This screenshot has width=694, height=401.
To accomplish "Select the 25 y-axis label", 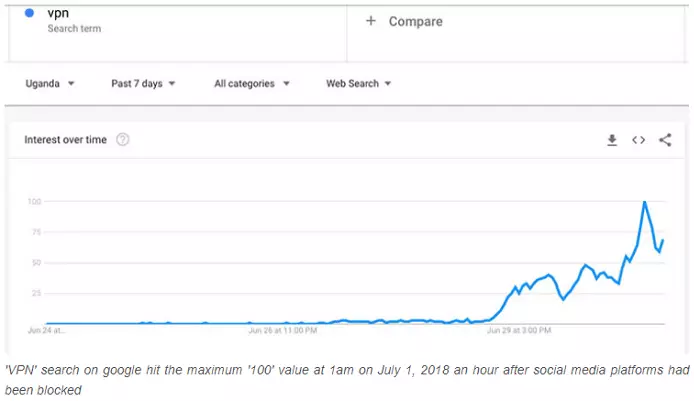I will (x=35, y=293).
